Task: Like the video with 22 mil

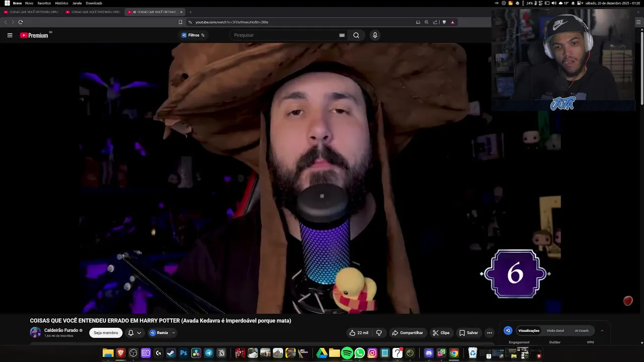Action: point(359,333)
